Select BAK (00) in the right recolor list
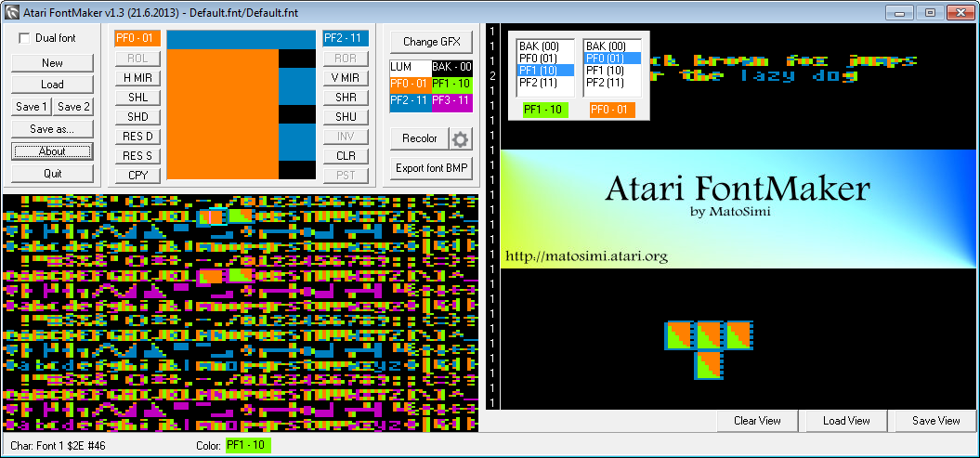The image size is (980, 458). [x=612, y=46]
